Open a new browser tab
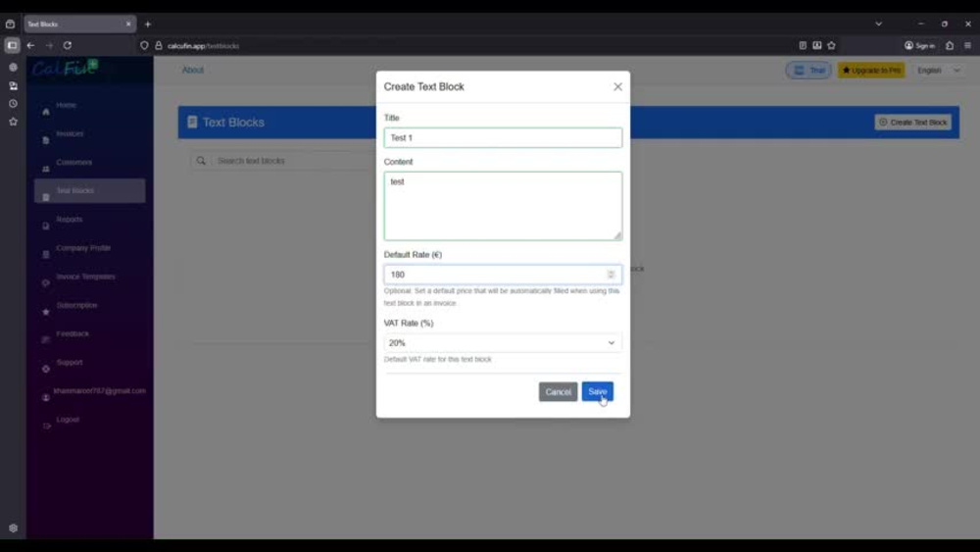 point(148,25)
